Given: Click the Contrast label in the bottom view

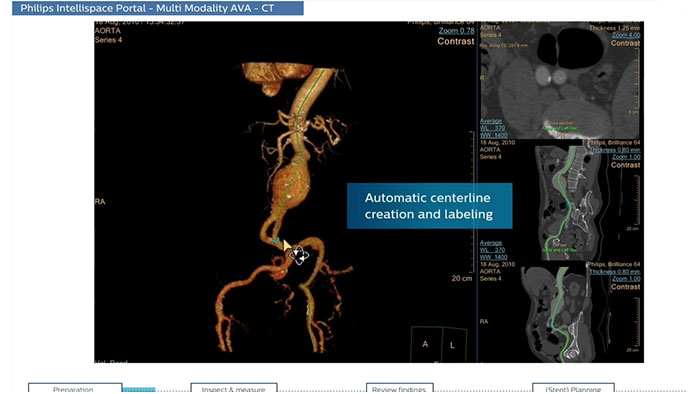Looking at the screenshot, I should (625, 287).
